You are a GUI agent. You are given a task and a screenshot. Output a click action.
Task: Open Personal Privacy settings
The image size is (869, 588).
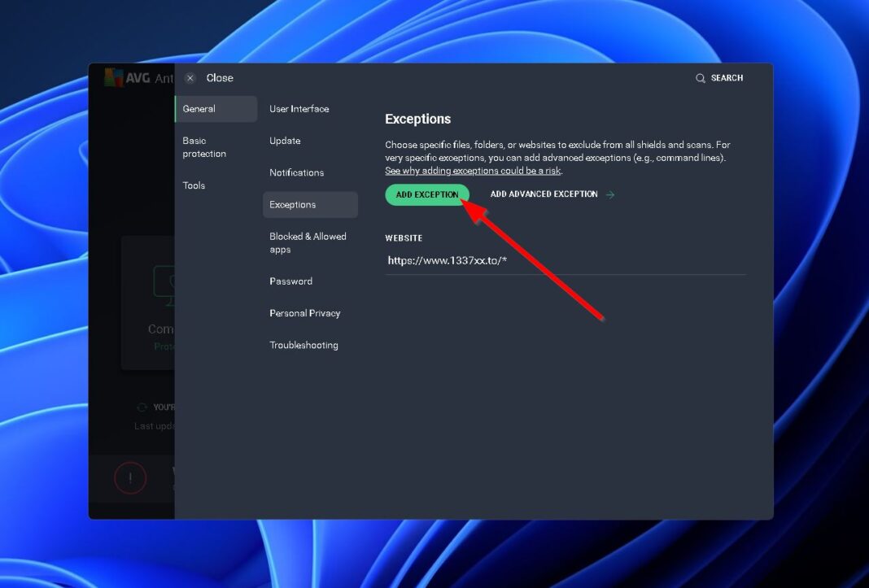click(x=304, y=312)
